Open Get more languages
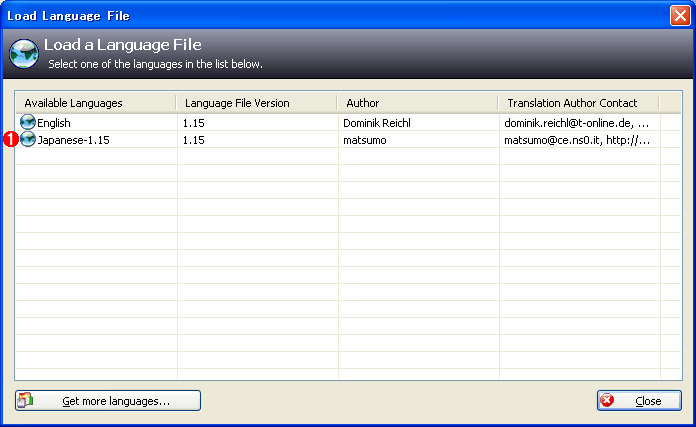Image resolution: width=696 pixels, height=427 pixels. click(108, 400)
